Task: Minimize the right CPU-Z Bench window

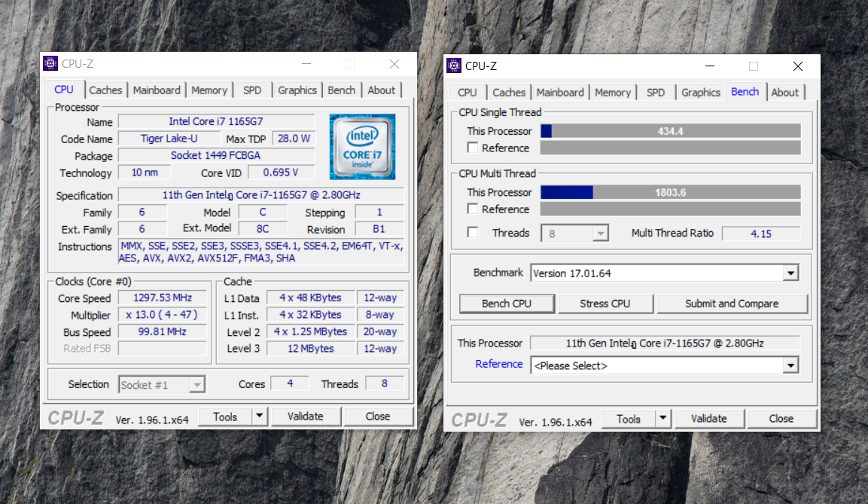Action: (x=710, y=66)
